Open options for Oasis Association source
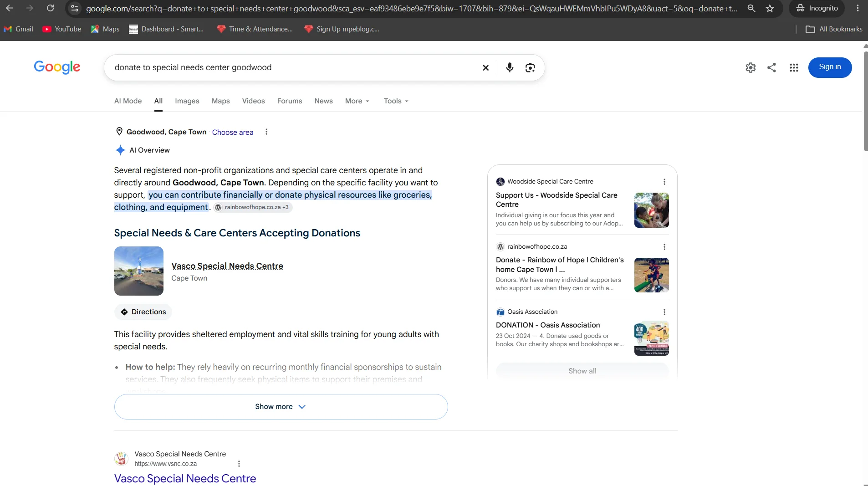Screen dimensions: 868x486 point(664,312)
